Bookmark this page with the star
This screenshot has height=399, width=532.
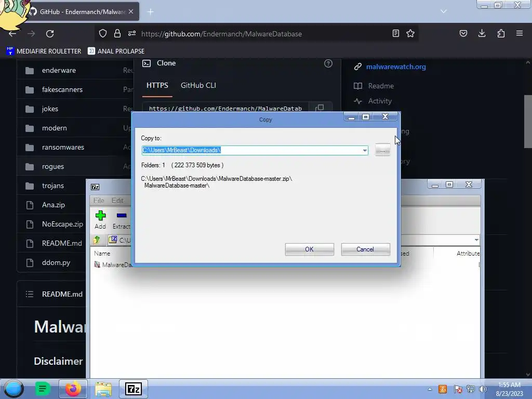point(410,33)
